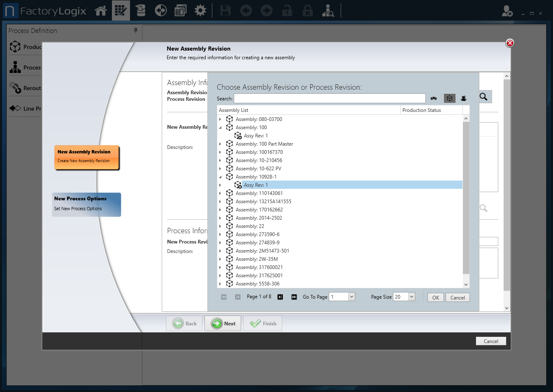Select the New Process Options step
Viewport: 553px width, 392px height.
[86, 204]
